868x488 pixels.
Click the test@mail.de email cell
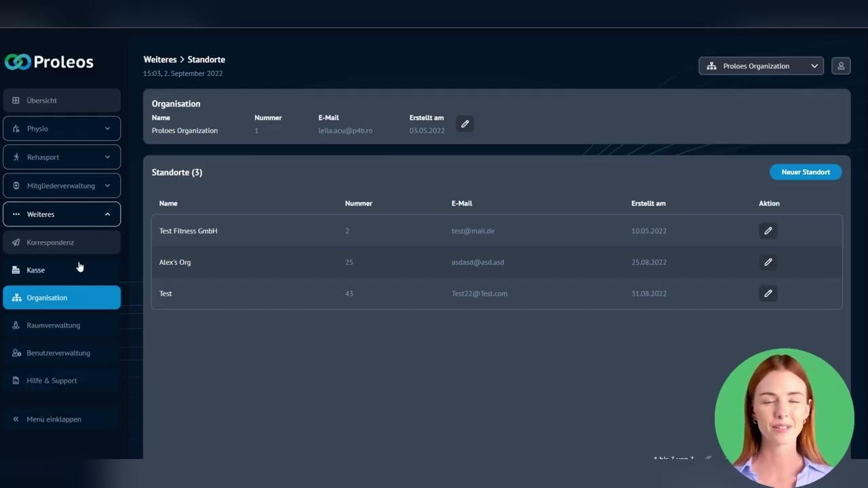473,231
